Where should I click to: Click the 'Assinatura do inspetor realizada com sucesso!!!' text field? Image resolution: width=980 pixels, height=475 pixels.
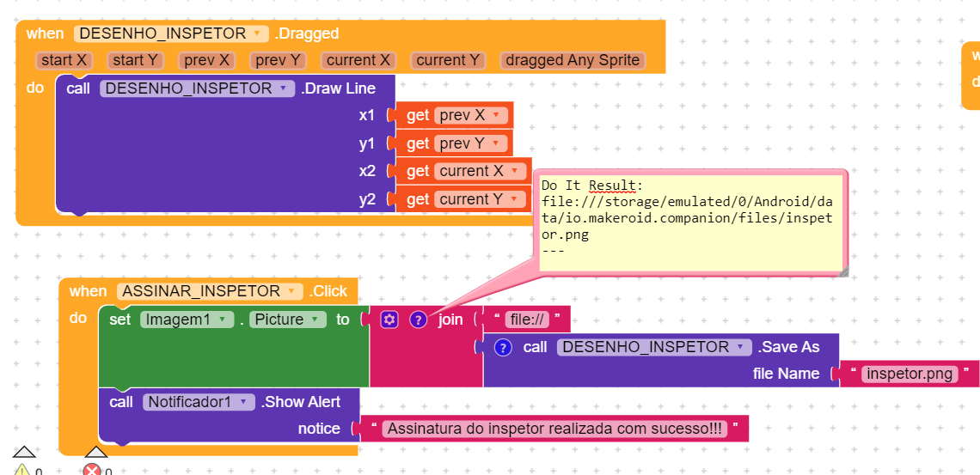click(555, 429)
